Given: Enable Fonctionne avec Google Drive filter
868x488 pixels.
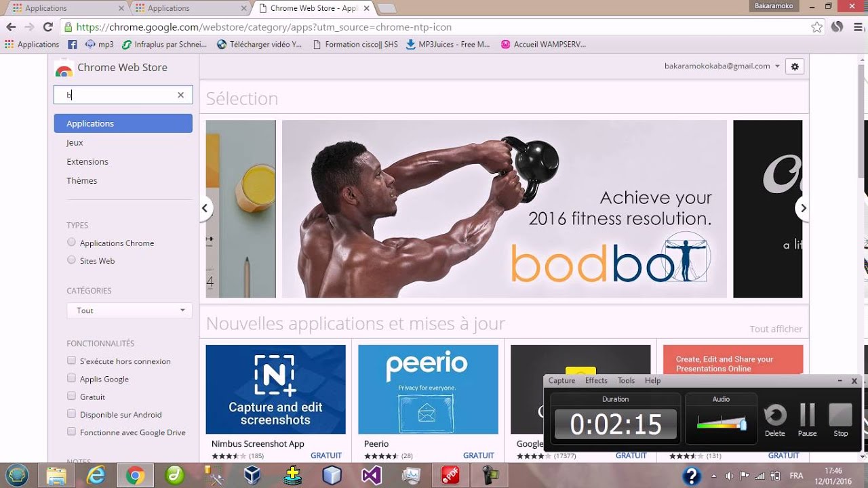Looking at the screenshot, I should pyautogui.click(x=71, y=431).
